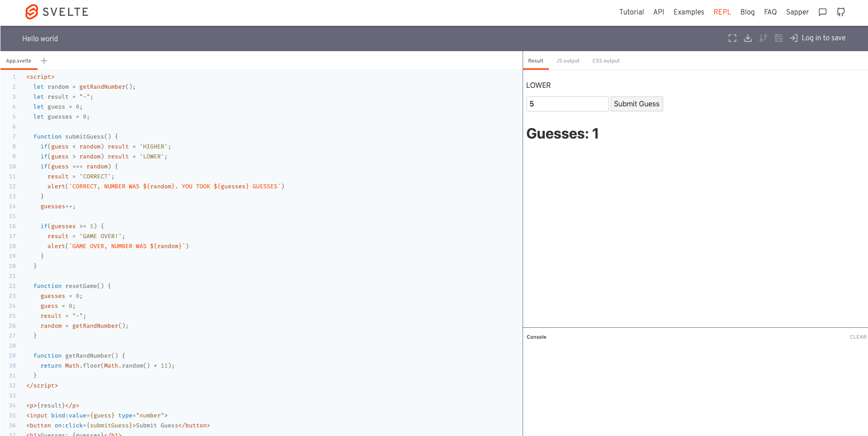Open the CSS output tab
Viewport: 868px width, 436px height.
[606, 61]
